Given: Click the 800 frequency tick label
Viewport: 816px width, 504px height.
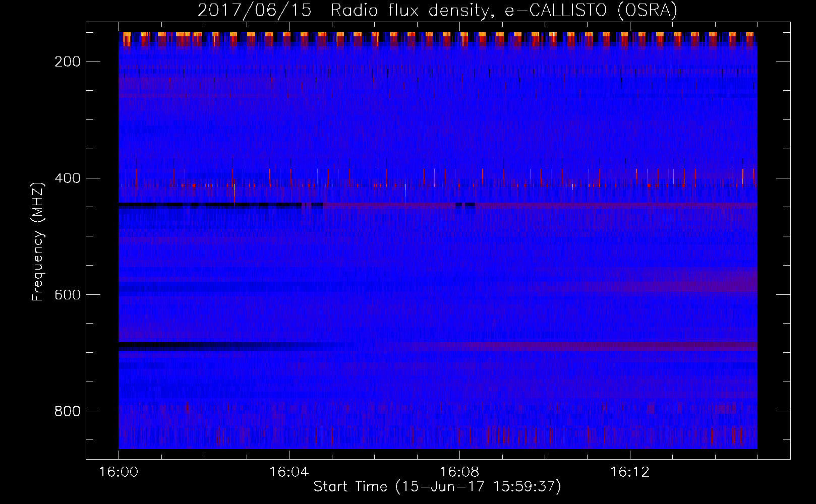Looking at the screenshot, I should tap(68, 411).
